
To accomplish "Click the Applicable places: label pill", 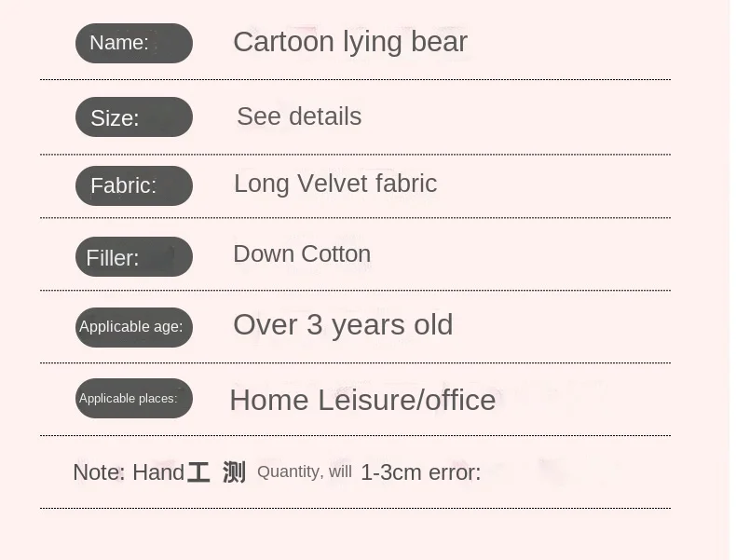I will coord(133,399).
